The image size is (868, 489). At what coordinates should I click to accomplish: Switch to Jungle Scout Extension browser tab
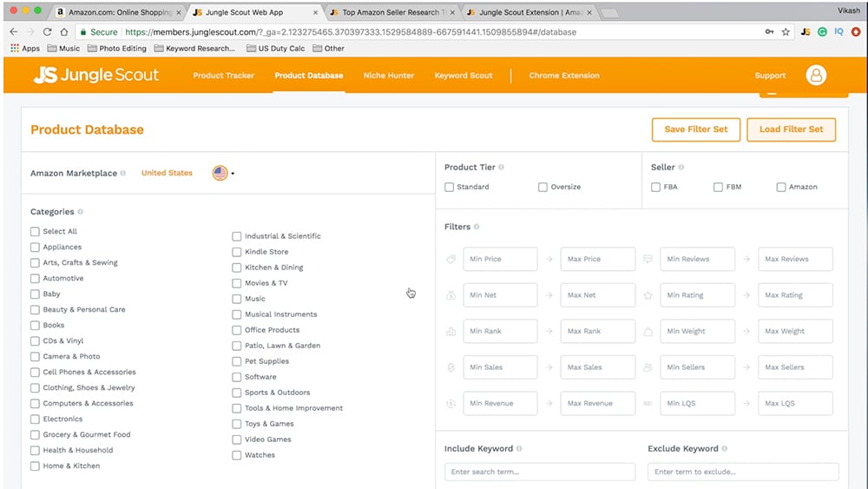(529, 11)
